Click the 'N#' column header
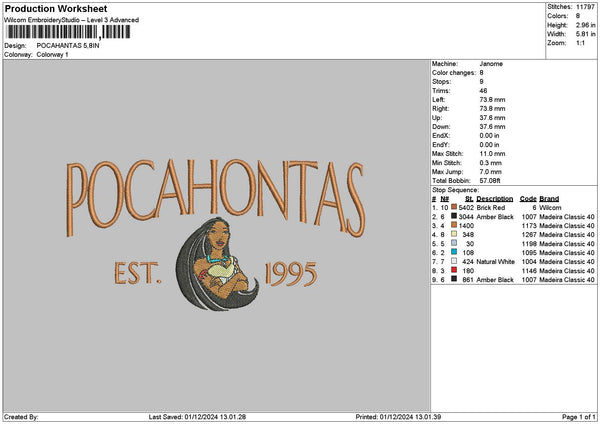600x424 pixels. click(x=445, y=199)
